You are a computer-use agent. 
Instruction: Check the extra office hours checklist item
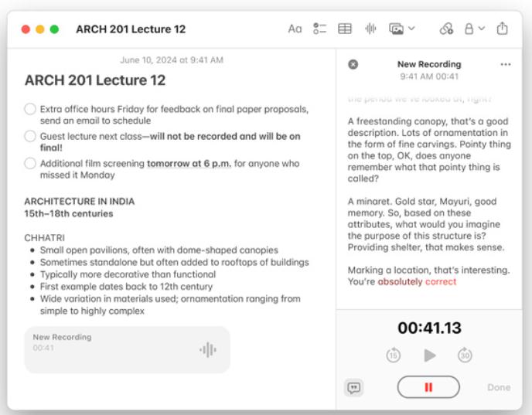point(30,109)
